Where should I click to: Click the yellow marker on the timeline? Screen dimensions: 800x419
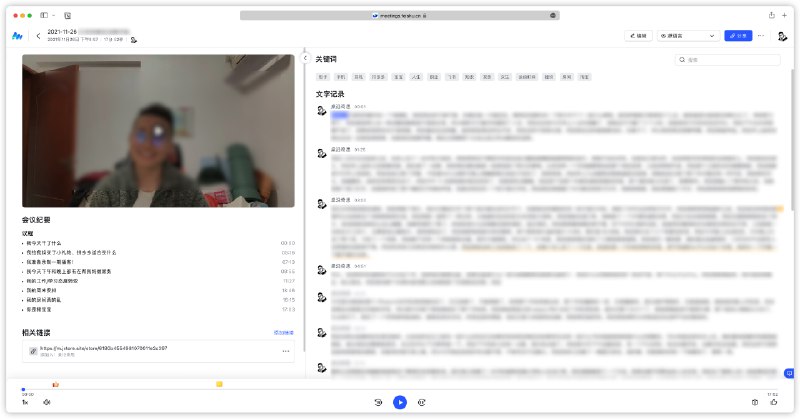pyautogui.click(x=219, y=384)
